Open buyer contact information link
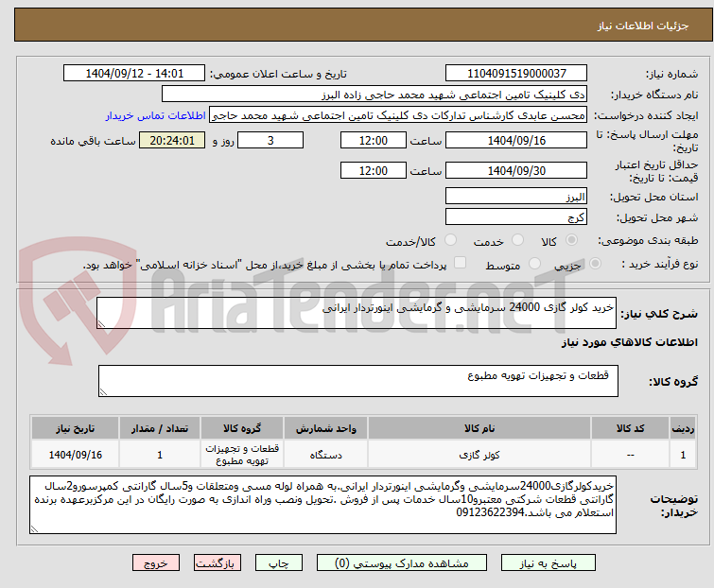 [x=156, y=115]
